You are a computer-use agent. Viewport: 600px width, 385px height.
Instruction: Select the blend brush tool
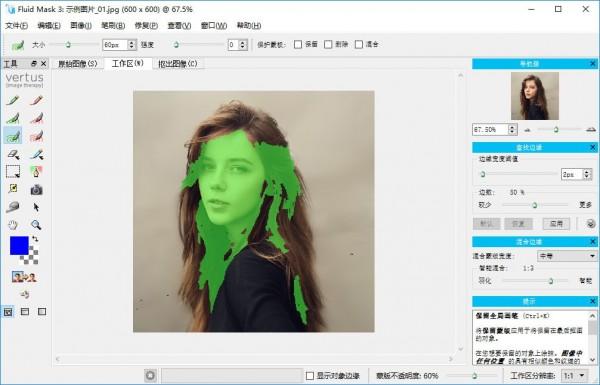pyautogui.click(x=36, y=154)
